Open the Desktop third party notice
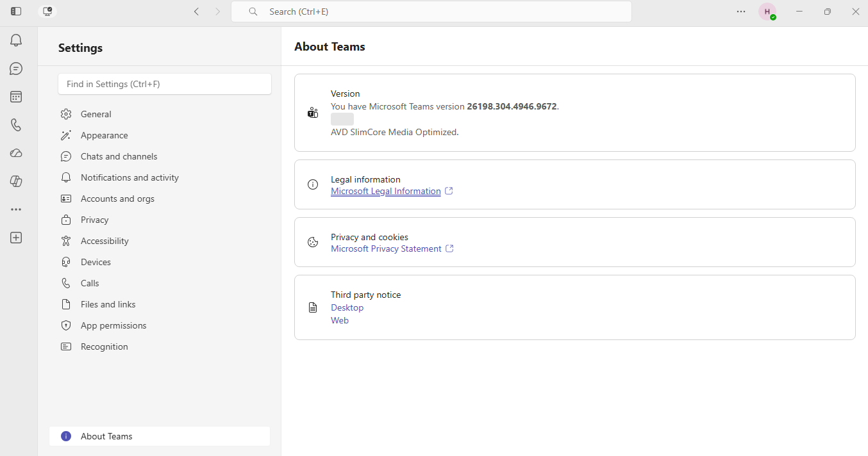 click(x=347, y=307)
